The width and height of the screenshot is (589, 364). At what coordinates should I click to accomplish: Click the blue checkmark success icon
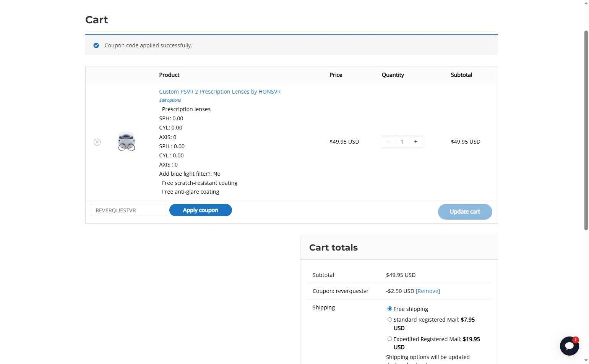pyautogui.click(x=96, y=45)
